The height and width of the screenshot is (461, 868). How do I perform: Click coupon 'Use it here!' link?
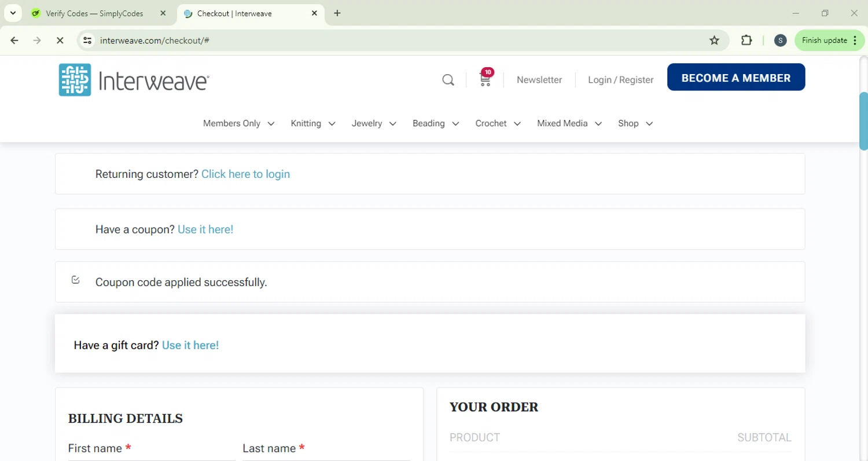point(205,229)
